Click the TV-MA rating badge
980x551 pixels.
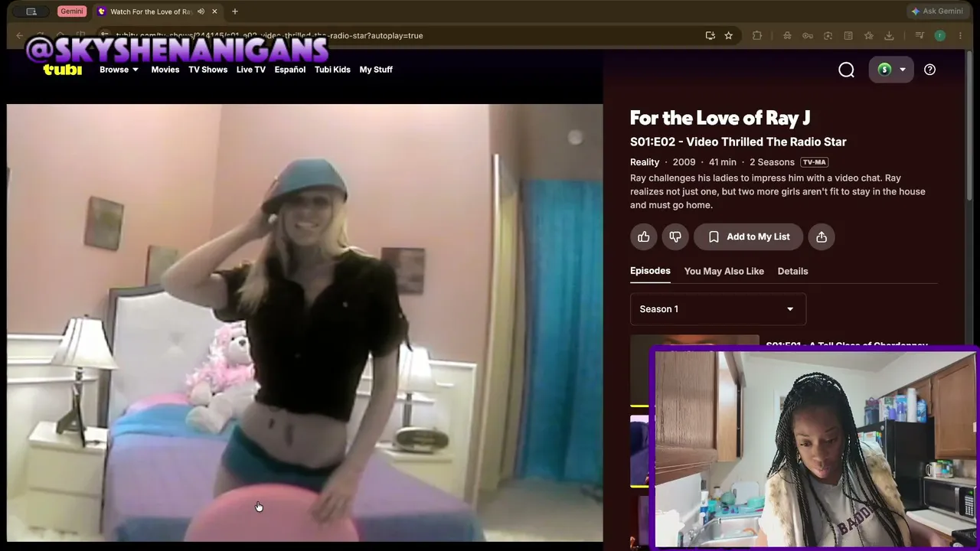815,162
